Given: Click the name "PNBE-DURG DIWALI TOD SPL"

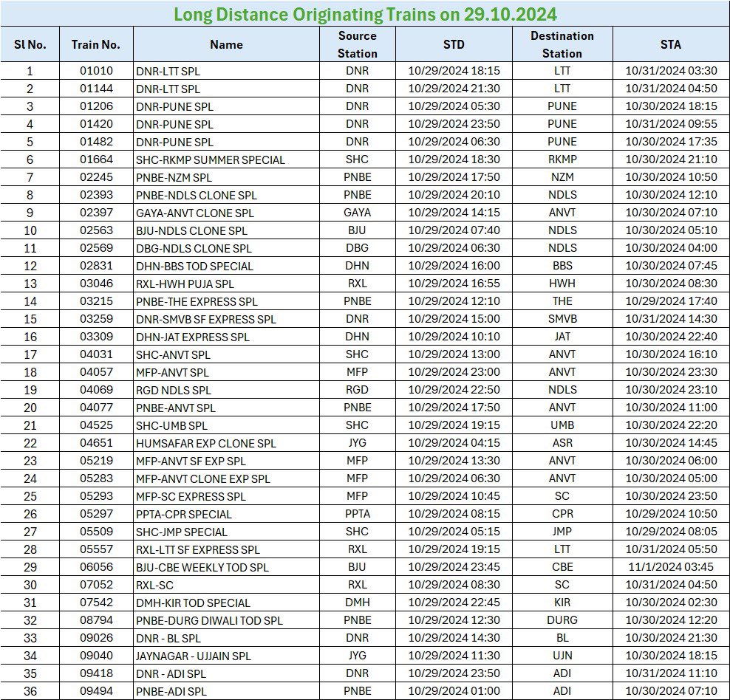Looking at the screenshot, I should click(209, 620).
